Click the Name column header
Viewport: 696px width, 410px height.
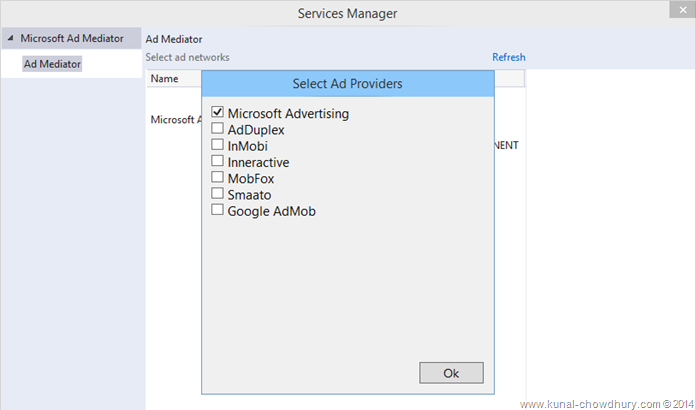coord(165,78)
